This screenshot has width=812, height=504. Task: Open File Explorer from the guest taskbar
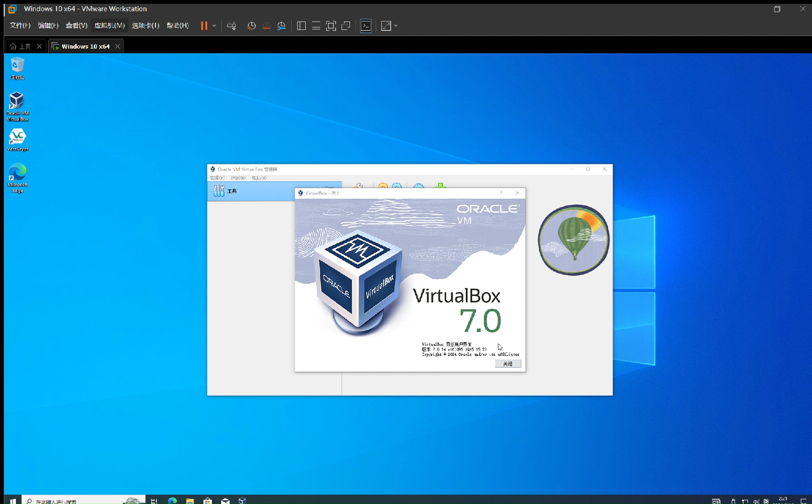coord(190,501)
